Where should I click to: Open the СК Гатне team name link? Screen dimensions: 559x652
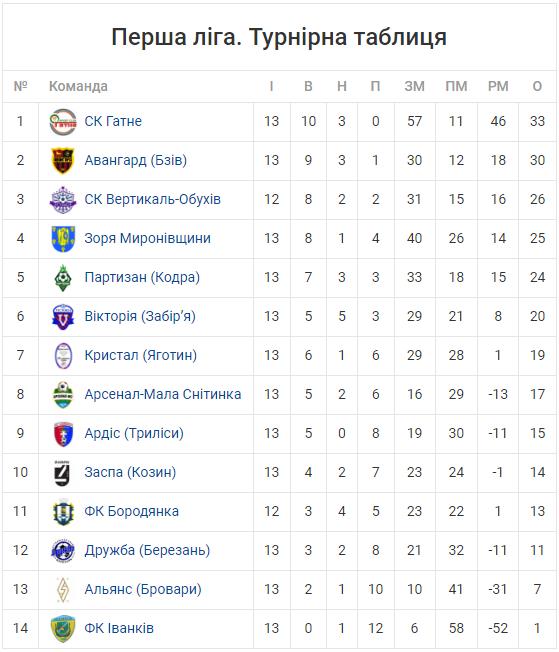pyautogui.click(x=113, y=121)
